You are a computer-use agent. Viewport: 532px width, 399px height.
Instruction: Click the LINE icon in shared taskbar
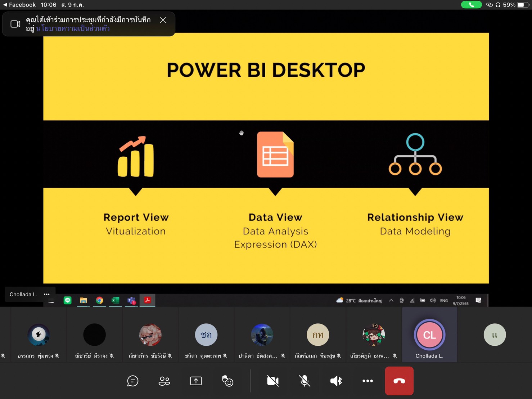tap(67, 300)
